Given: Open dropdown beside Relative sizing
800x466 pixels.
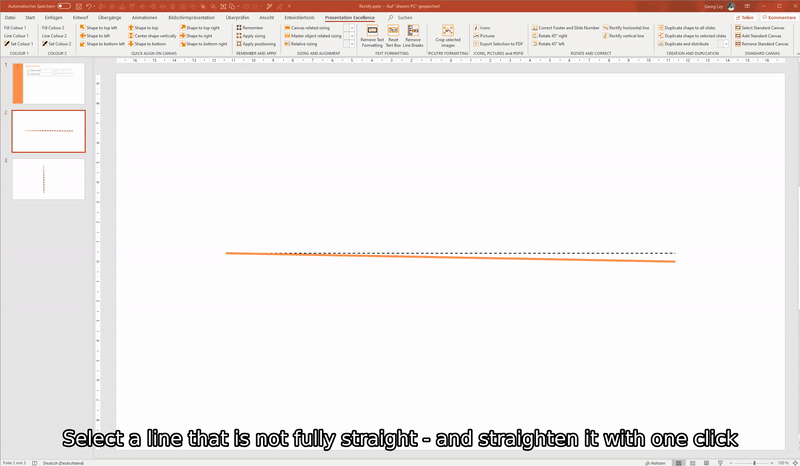Looking at the screenshot, I should [x=352, y=44].
